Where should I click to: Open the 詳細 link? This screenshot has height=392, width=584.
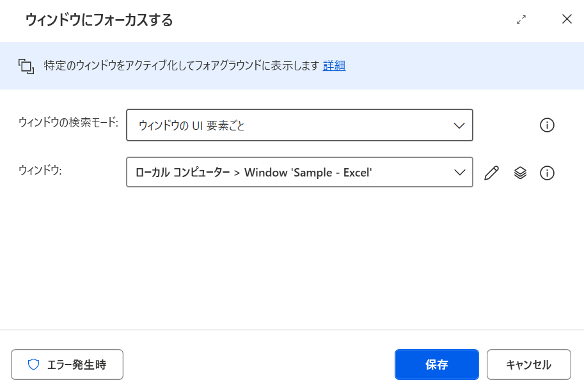tap(334, 65)
